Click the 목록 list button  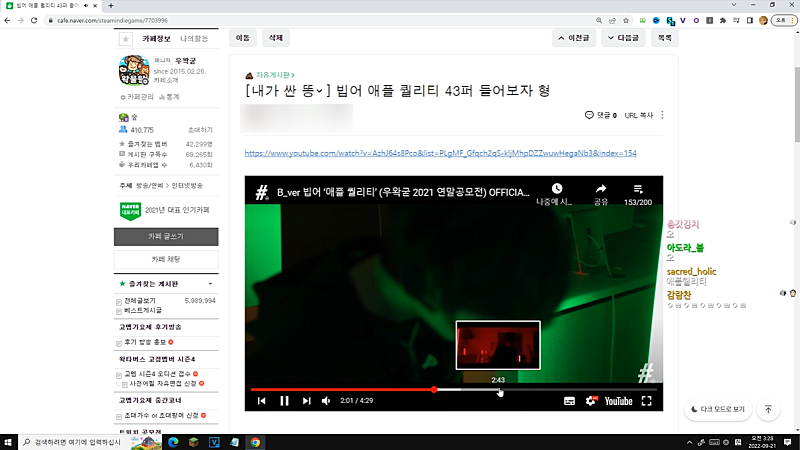point(665,38)
